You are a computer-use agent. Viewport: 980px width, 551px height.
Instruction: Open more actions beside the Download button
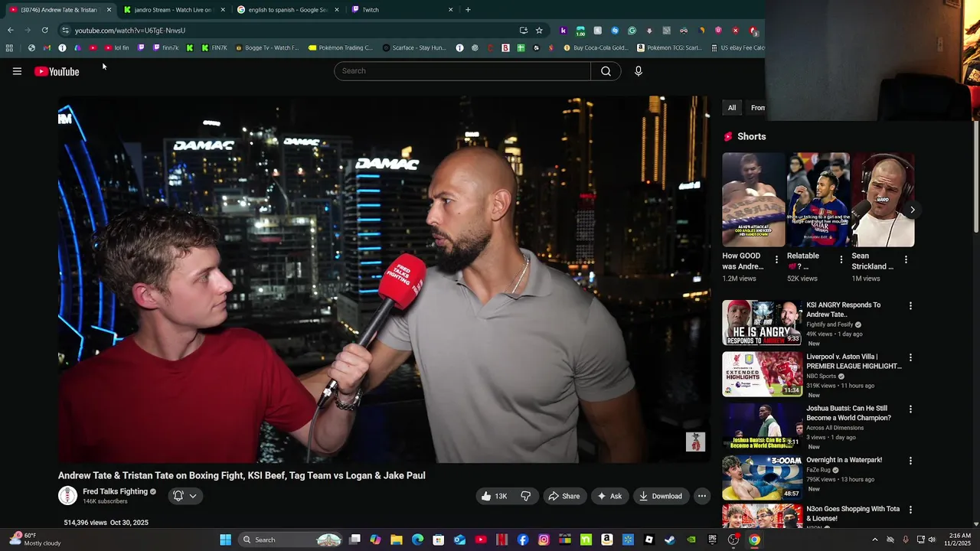tap(702, 496)
